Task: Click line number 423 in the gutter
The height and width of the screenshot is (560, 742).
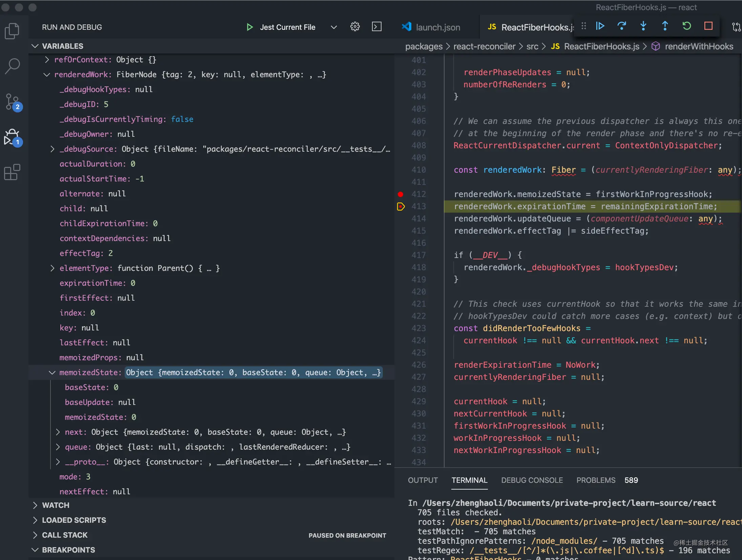Action: [419, 328]
